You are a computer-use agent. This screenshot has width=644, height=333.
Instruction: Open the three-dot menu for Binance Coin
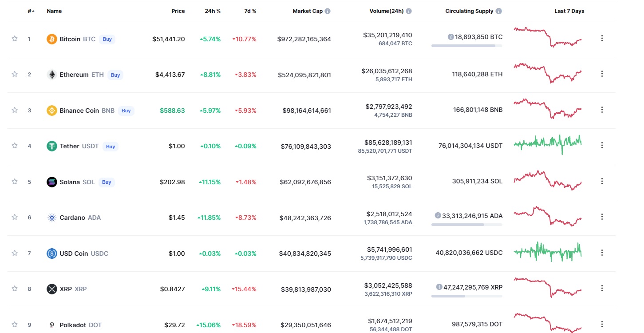click(x=602, y=110)
